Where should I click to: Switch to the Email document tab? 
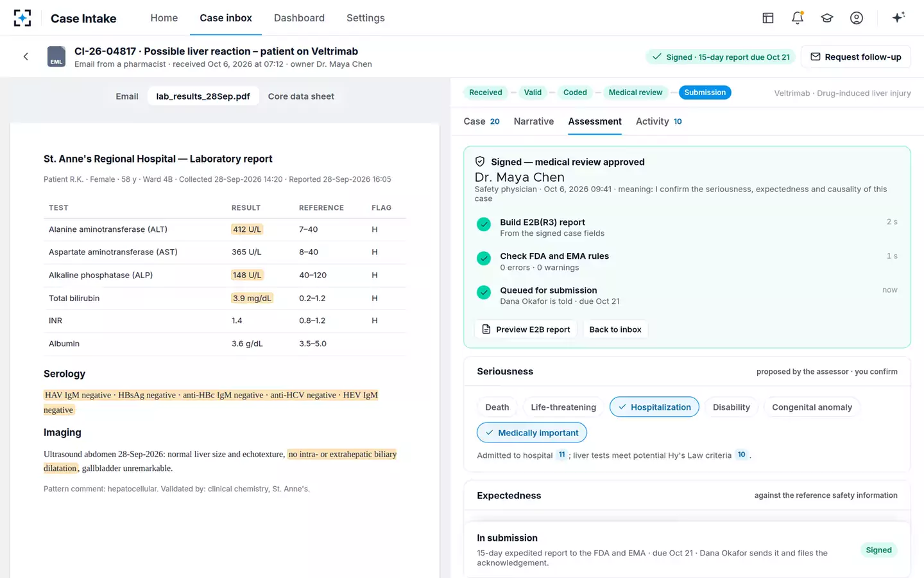click(x=127, y=96)
